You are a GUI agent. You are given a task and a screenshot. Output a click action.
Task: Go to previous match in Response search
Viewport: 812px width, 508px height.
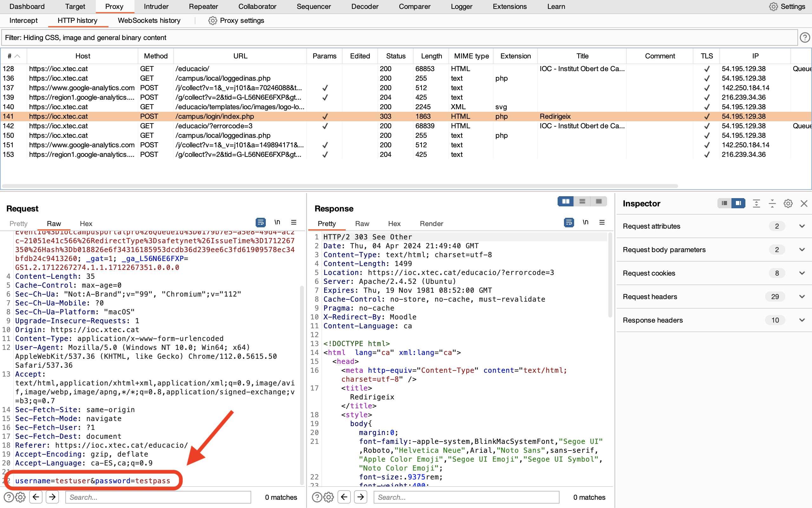pos(344,497)
